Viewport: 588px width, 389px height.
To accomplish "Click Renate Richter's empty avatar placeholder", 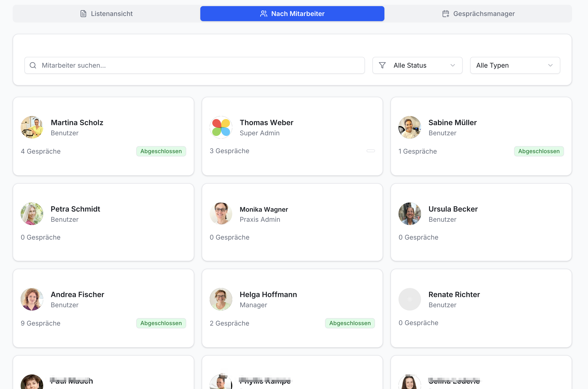I will pyautogui.click(x=410, y=299).
